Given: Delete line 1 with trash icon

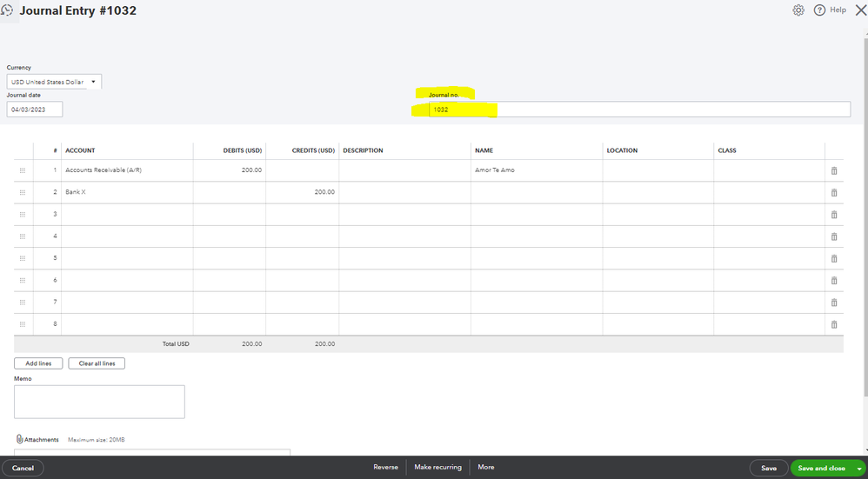Looking at the screenshot, I should click(834, 171).
